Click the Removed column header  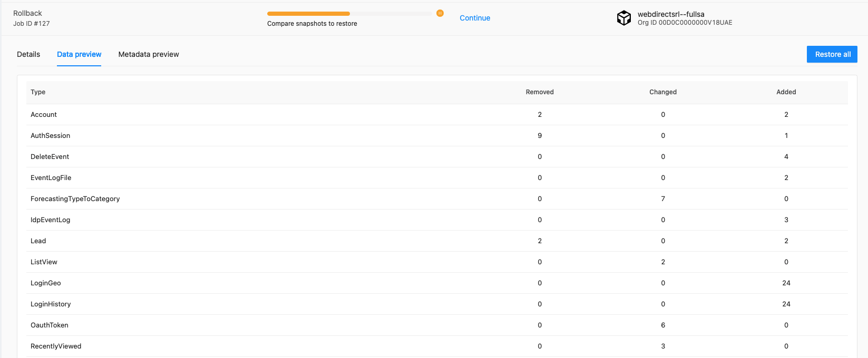pyautogui.click(x=539, y=92)
